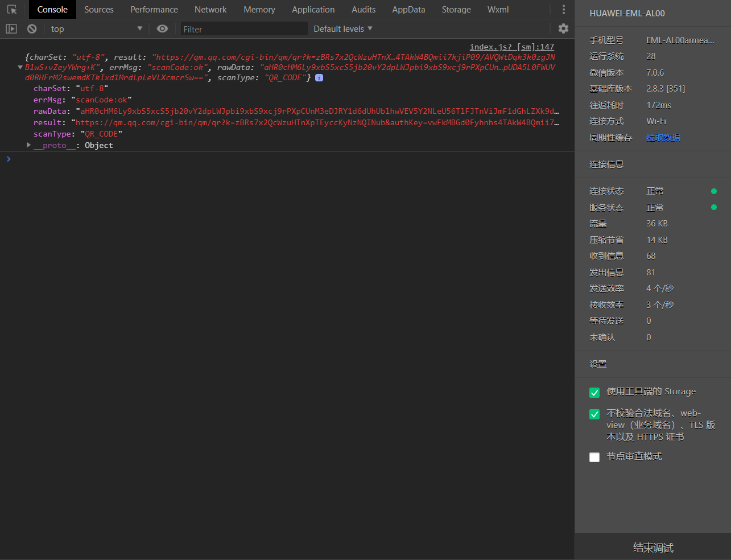
Task: Click the console Filter input field
Action: (x=244, y=29)
